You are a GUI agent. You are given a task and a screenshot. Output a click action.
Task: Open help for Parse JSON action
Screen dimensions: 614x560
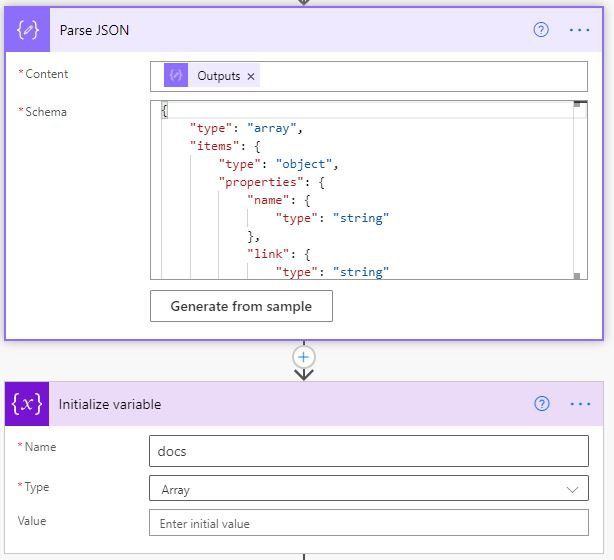[541, 30]
